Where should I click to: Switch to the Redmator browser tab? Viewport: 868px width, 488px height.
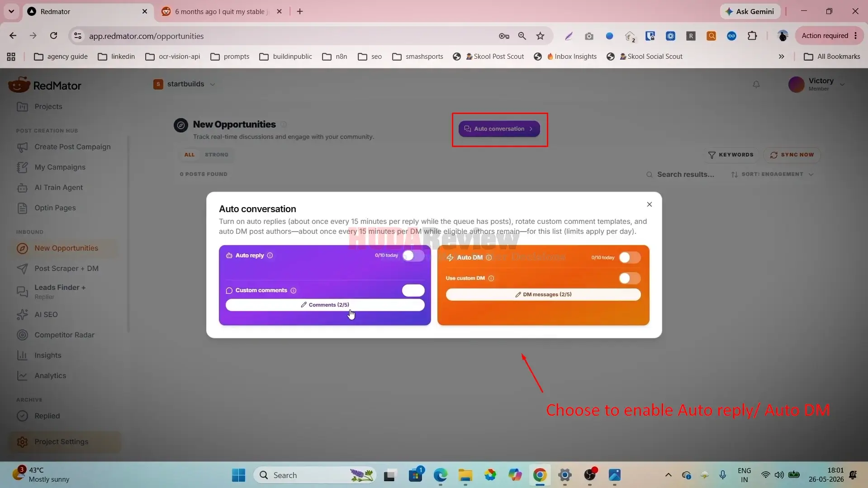[88, 11]
